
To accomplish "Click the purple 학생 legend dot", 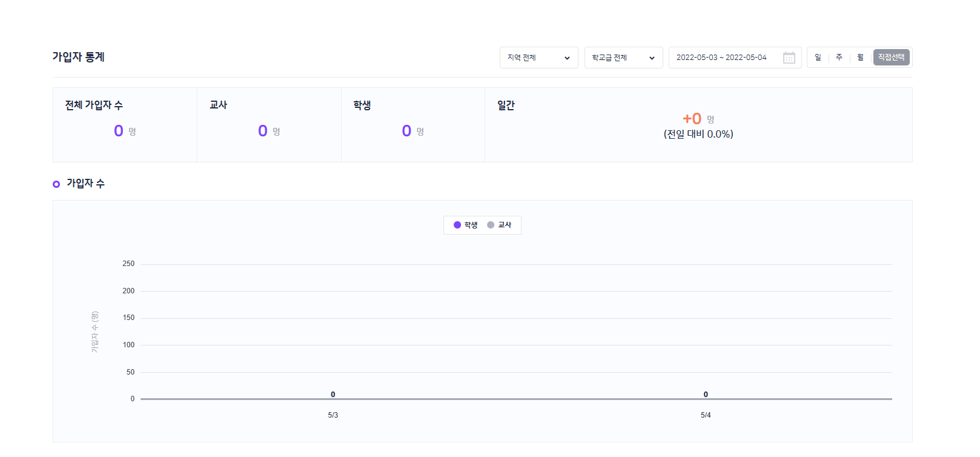I will click(x=457, y=225).
